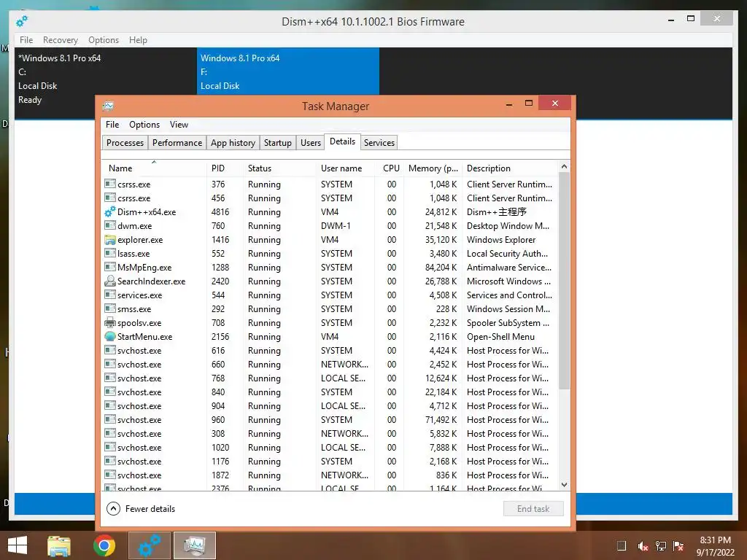Click the 84,204 K memory value
This screenshot has height=560, width=747.
click(441, 267)
